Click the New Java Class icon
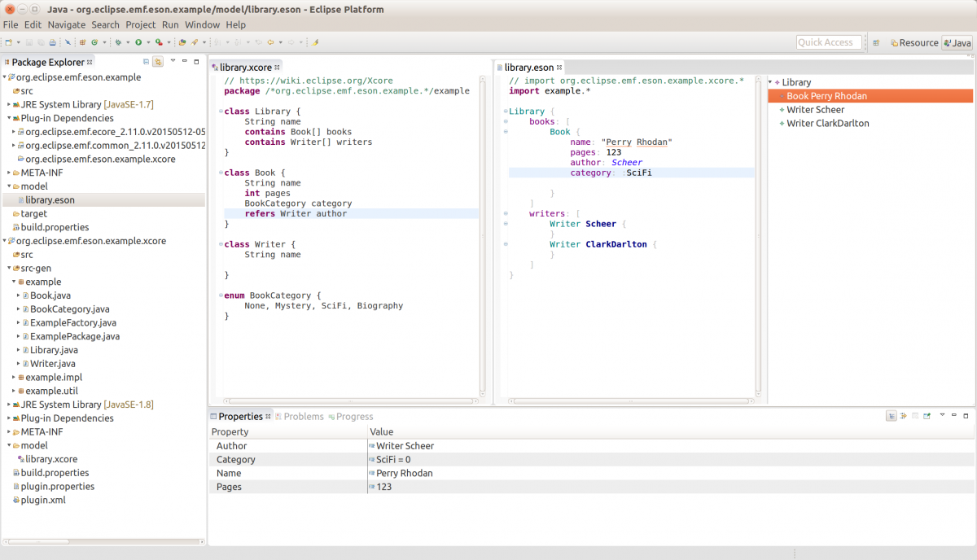The image size is (977, 560). (94, 42)
